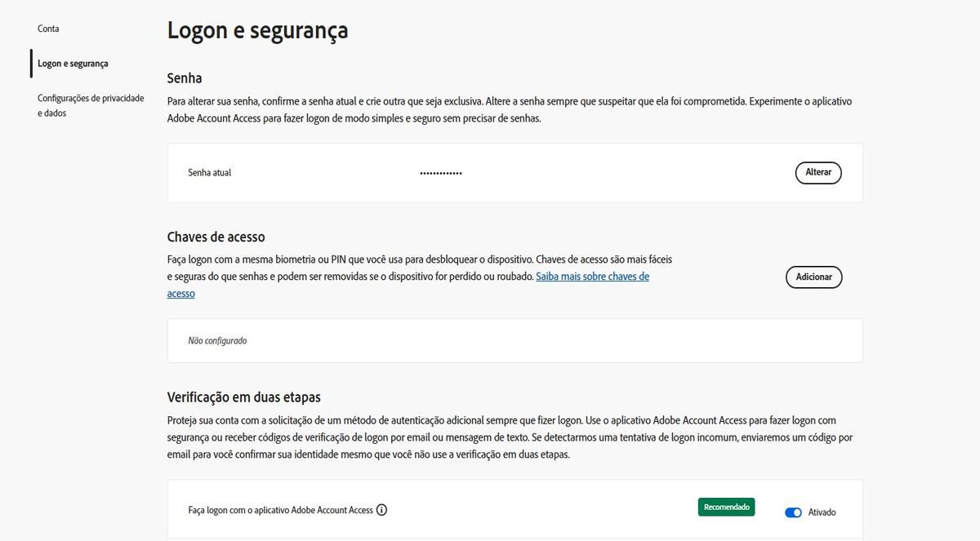Select the Logon e segurança section
The width and height of the screenshot is (980, 541).
click(x=73, y=63)
